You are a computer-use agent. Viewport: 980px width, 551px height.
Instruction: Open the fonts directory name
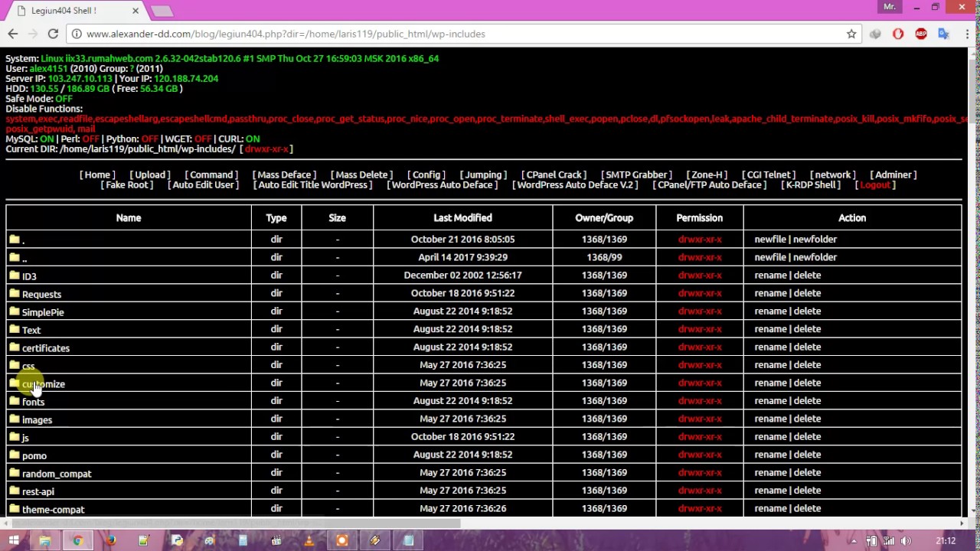click(33, 402)
